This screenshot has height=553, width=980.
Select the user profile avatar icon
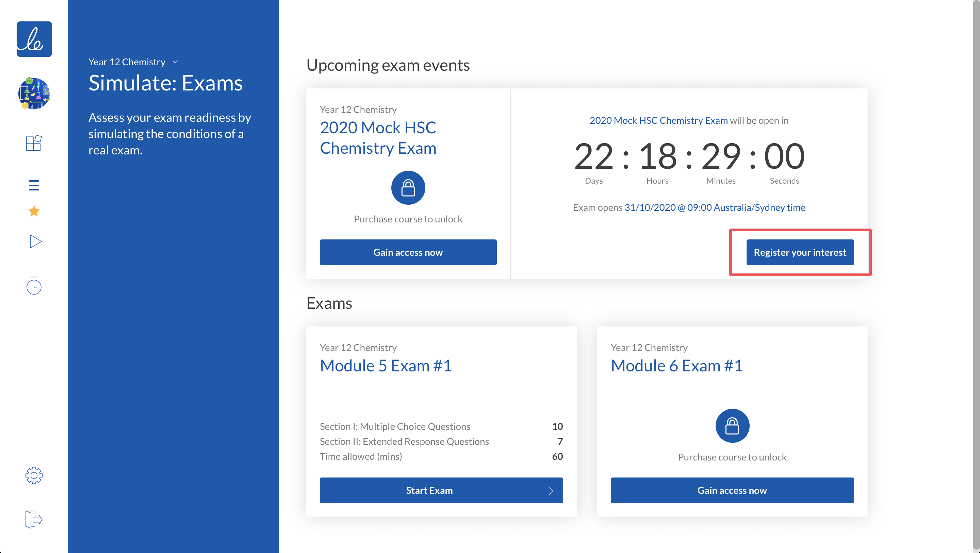coord(34,94)
